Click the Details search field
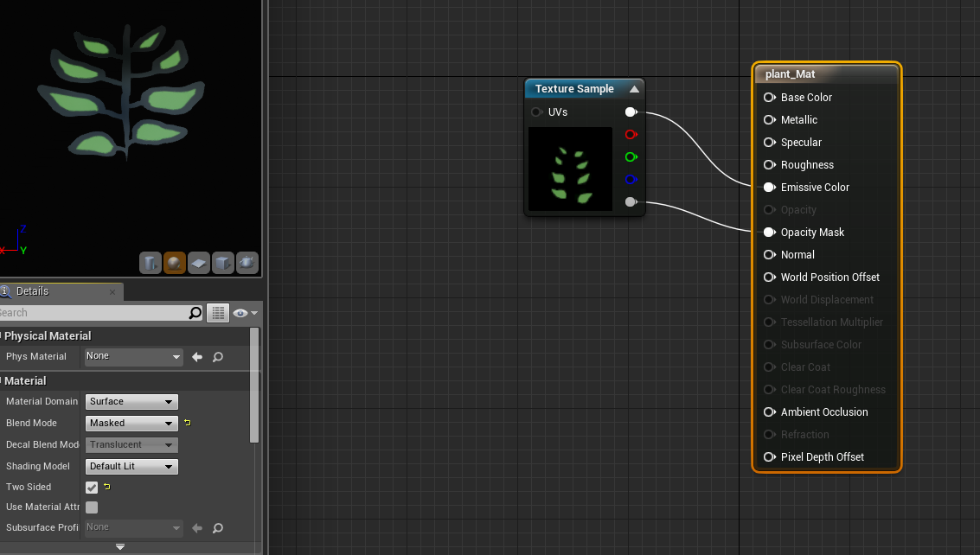Image resolution: width=980 pixels, height=555 pixels. pyautogui.click(x=95, y=313)
